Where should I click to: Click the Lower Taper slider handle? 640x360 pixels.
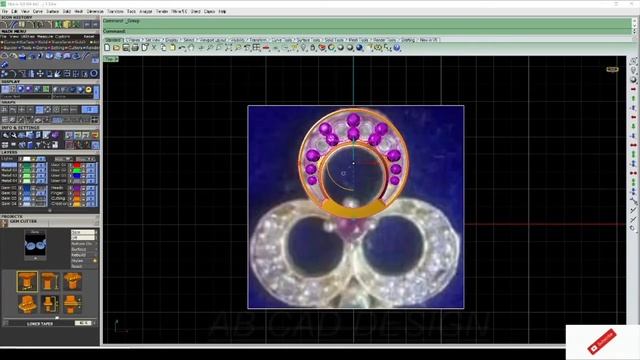tap(57, 318)
